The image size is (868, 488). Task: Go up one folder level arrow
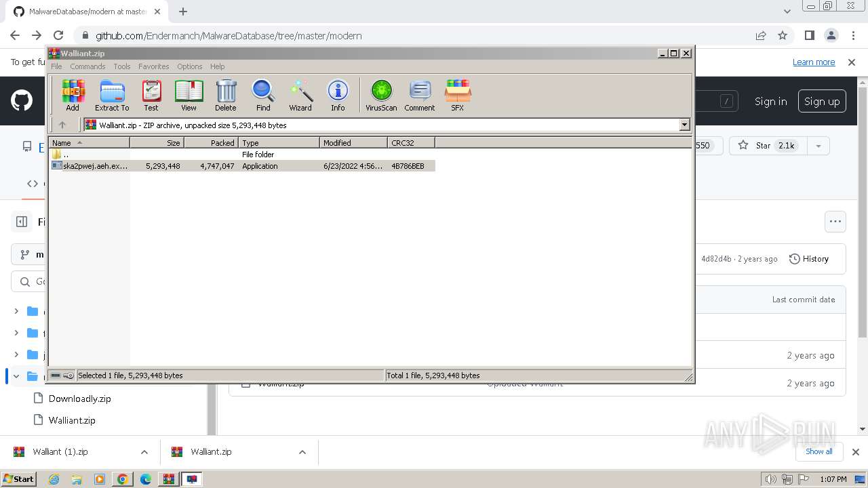(62, 125)
